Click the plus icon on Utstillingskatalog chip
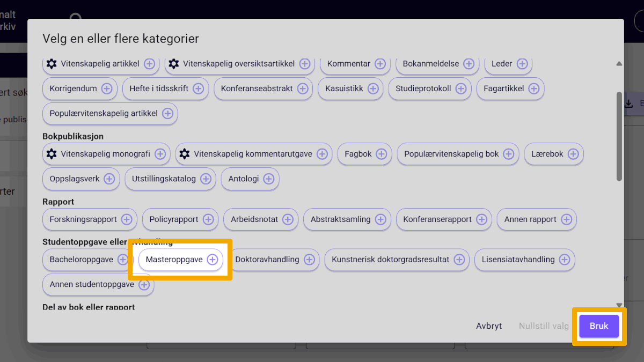This screenshot has height=362, width=644. 206,179
